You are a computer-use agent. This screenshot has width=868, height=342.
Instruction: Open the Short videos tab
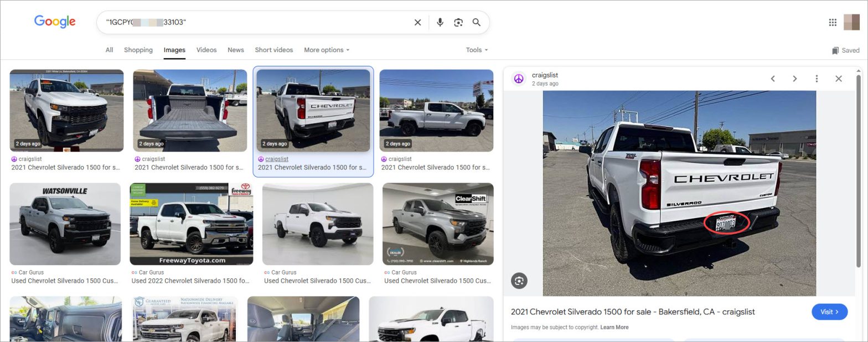pyautogui.click(x=274, y=50)
